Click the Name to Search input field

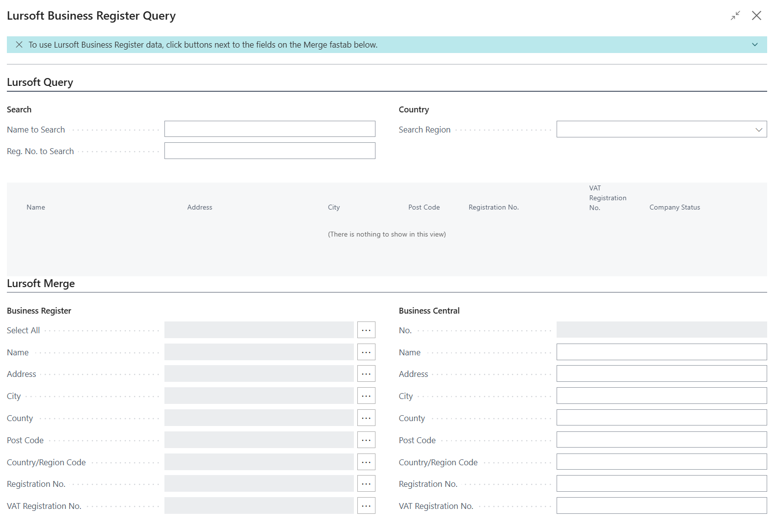tap(270, 129)
